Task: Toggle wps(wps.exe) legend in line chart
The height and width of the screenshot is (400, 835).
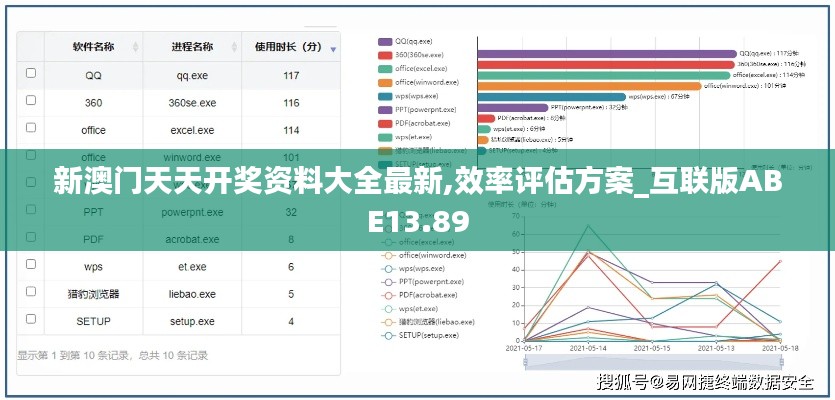Action: (x=414, y=269)
